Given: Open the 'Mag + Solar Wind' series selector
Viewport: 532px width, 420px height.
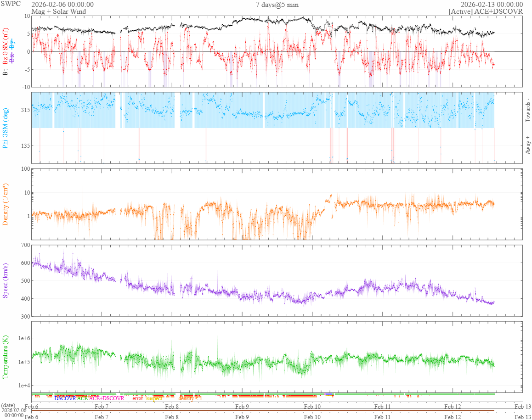Looking at the screenshot, I should 59,11.
